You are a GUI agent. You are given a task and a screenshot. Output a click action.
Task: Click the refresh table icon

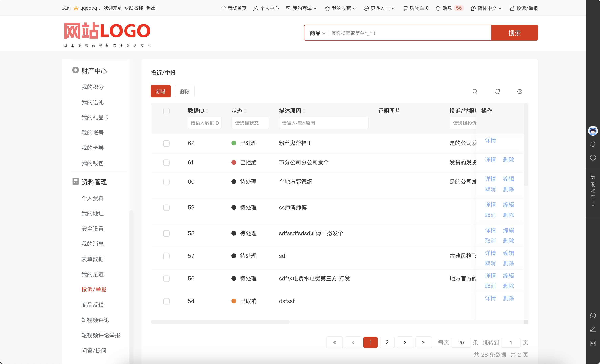click(497, 92)
